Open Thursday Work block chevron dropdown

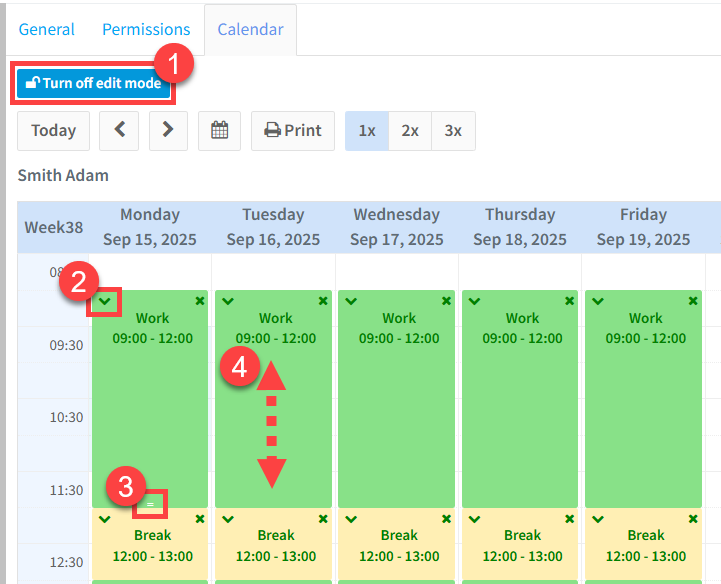[x=474, y=300]
